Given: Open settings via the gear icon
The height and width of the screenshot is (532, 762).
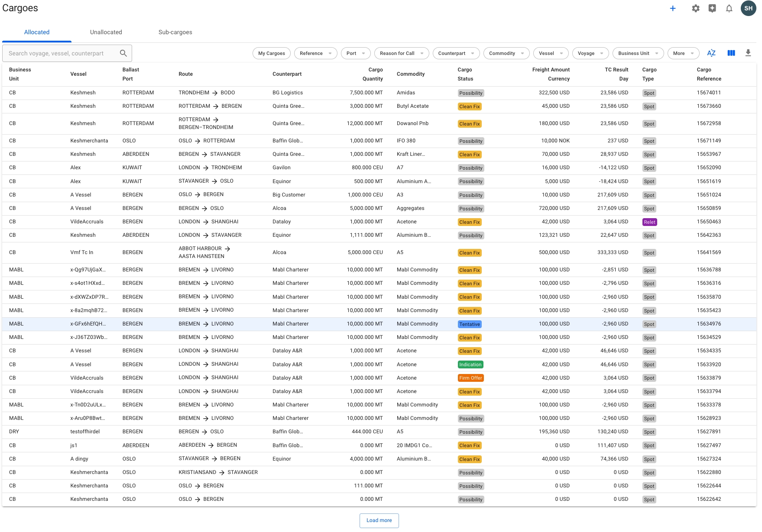Looking at the screenshot, I should click(696, 8).
